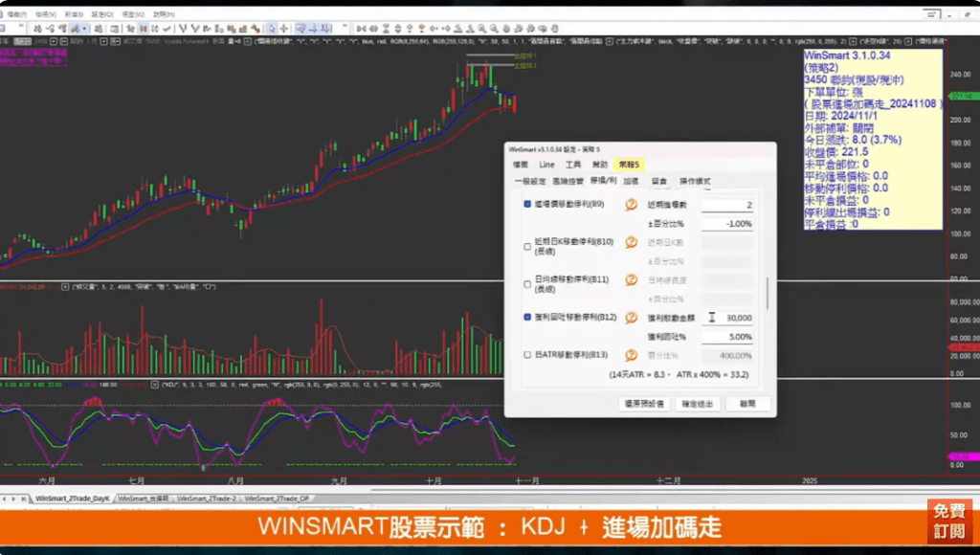Enable 日均線移動停利(B11) checkbox

pos(527,284)
